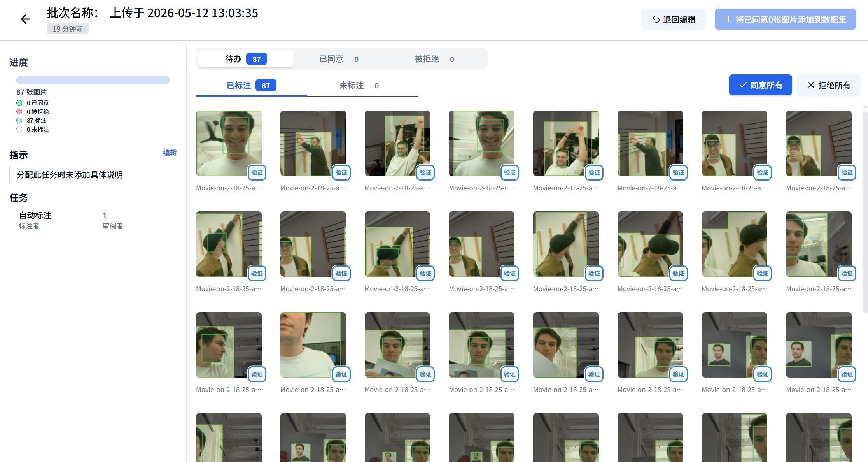Click the 退回编辑 button

674,19
